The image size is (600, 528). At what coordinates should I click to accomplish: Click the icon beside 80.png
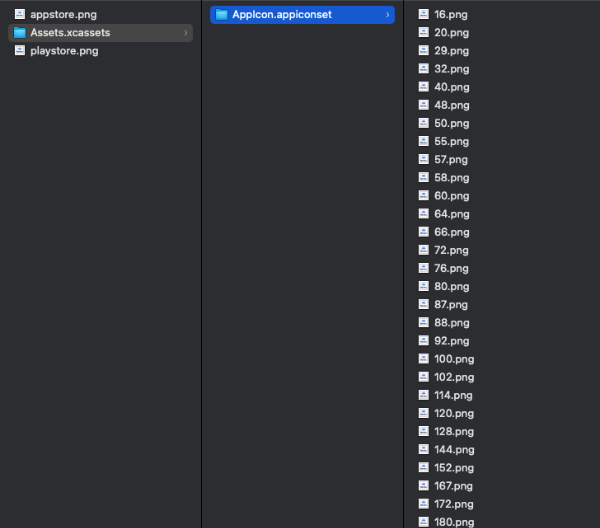(424, 286)
